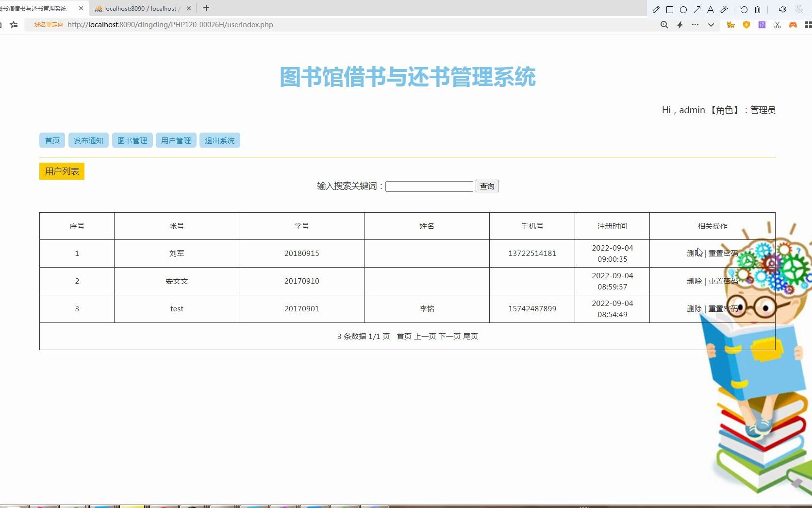Image resolution: width=812 pixels, height=508 pixels.
Task: Open the extensions grid icon
Action: pyautogui.click(x=808, y=25)
